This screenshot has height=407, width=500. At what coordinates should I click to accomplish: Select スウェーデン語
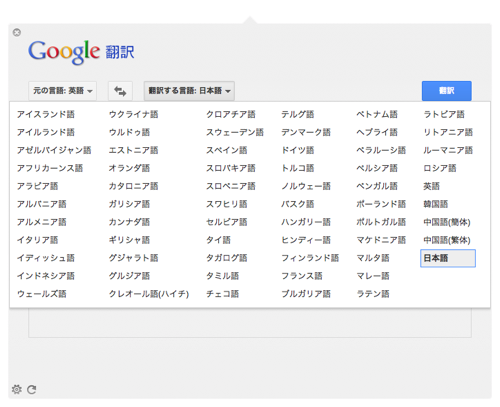(x=235, y=132)
